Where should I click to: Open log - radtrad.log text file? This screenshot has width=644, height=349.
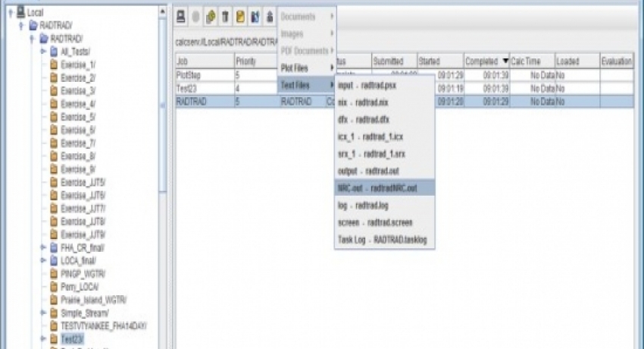(x=385, y=206)
